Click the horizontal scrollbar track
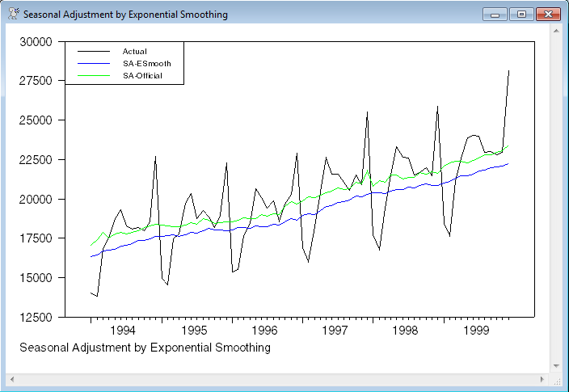Viewport: 569px width, 392px height. [x=275, y=378]
